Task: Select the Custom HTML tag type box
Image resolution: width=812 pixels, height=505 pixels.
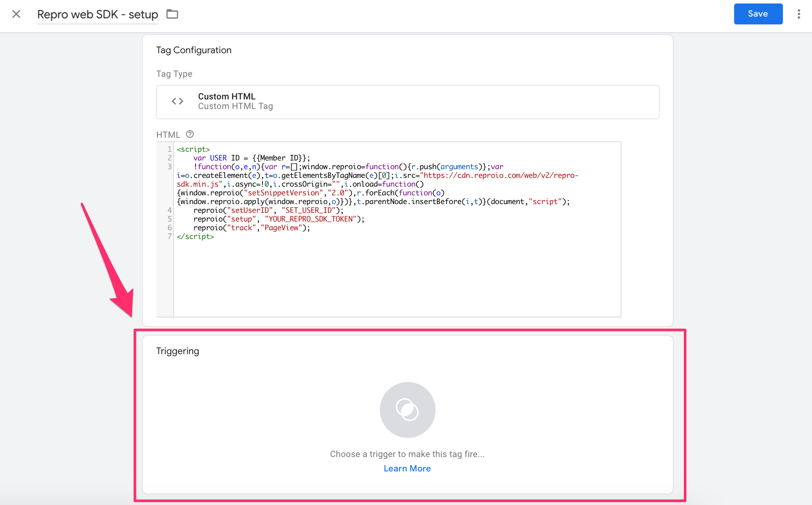Action: 407,102
